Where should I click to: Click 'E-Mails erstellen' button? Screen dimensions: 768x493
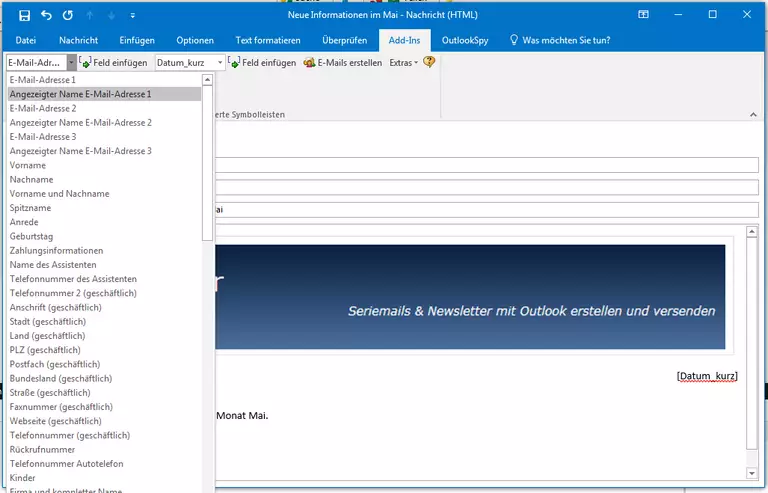click(x=342, y=62)
